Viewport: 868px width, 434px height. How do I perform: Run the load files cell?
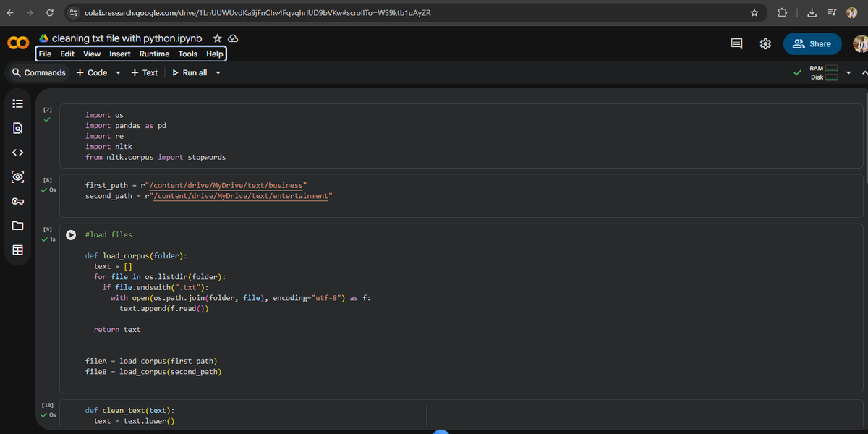tap(71, 235)
